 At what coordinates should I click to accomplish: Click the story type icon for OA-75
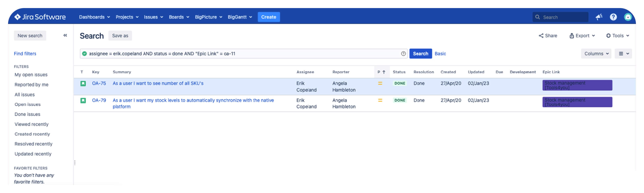83,83
